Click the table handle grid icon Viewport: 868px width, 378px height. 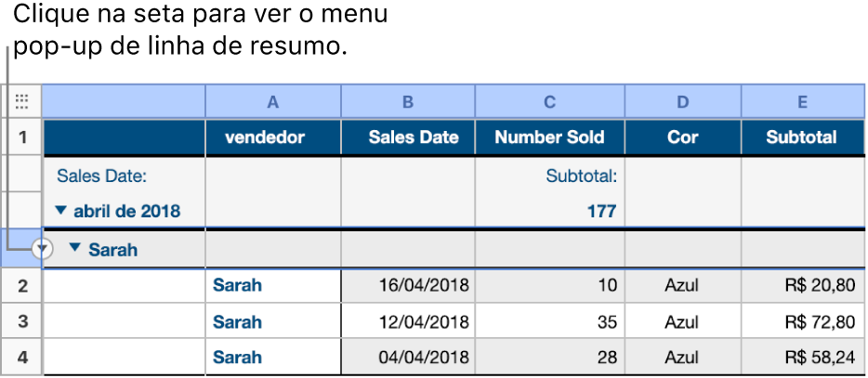(22, 101)
